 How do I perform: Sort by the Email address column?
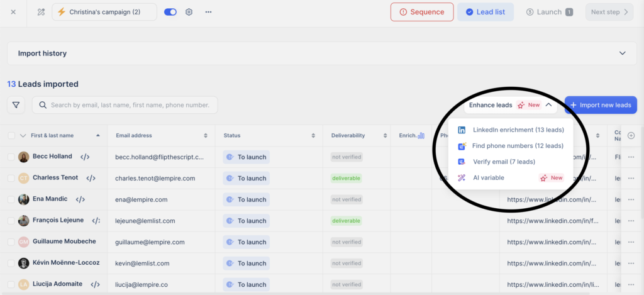(x=206, y=135)
